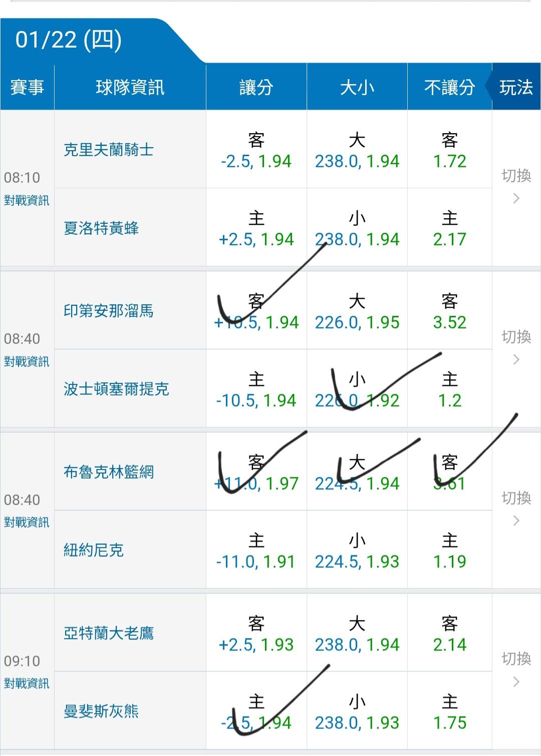Select Hawks away moneyline 2.14

pyautogui.click(x=449, y=633)
